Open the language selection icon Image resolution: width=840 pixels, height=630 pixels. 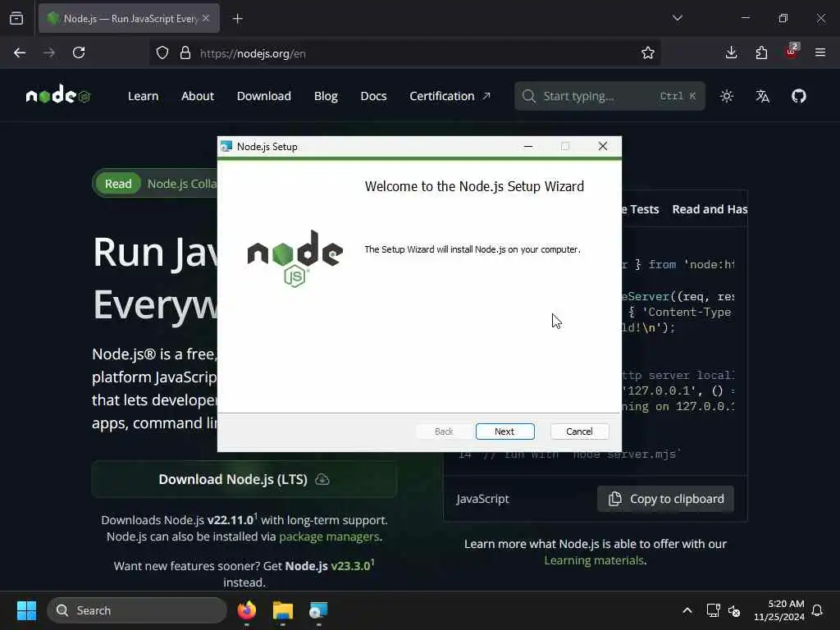point(762,96)
